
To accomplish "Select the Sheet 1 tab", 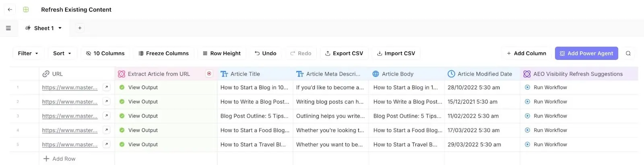I will [44, 28].
